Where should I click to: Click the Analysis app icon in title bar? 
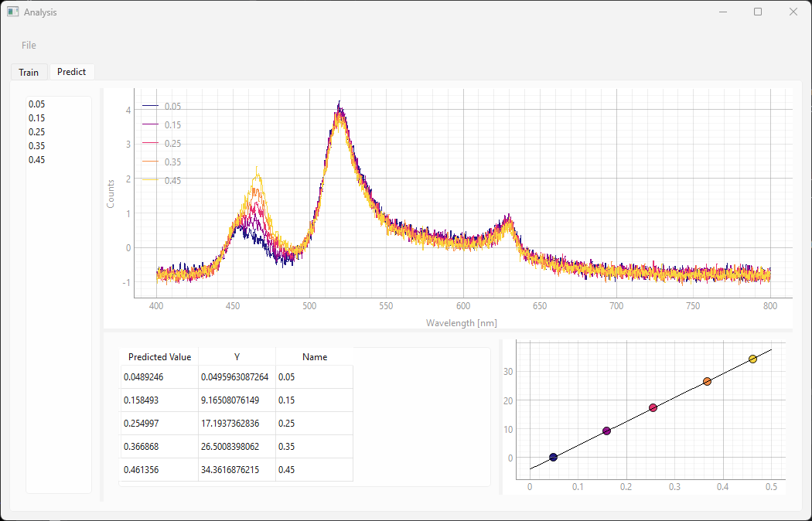12,12
